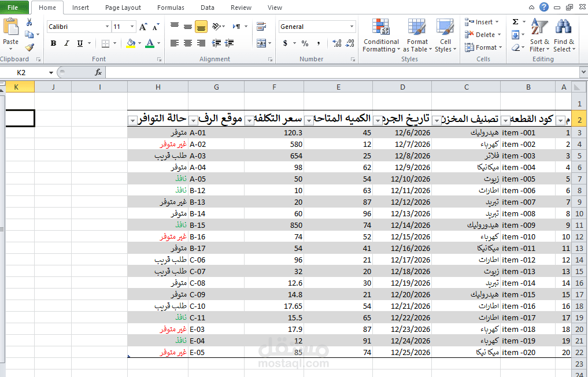Apply the yellow Fill Color
This screenshot has width=588, height=377.
coord(131,43)
